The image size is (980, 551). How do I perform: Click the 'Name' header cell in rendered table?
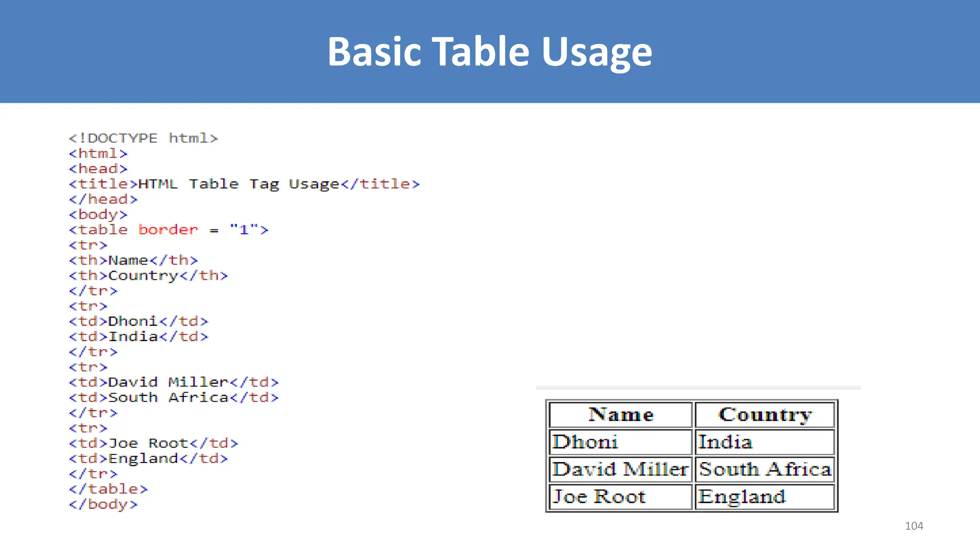click(x=621, y=415)
